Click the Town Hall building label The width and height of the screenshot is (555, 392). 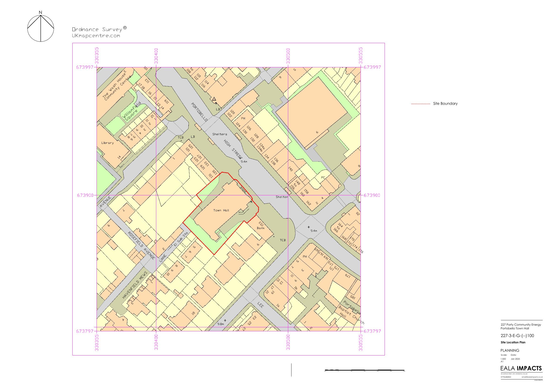click(x=221, y=210)
